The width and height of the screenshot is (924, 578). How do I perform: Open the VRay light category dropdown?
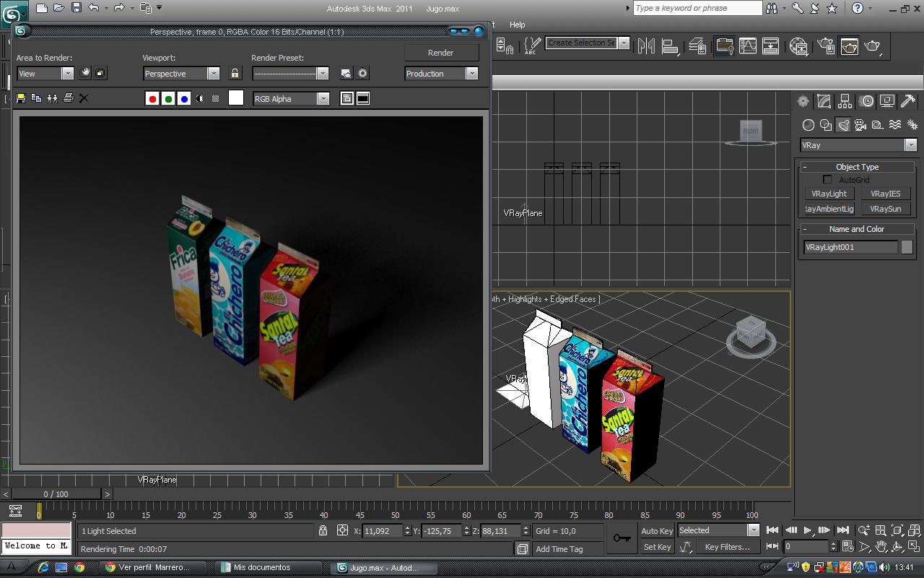(858, 145)
